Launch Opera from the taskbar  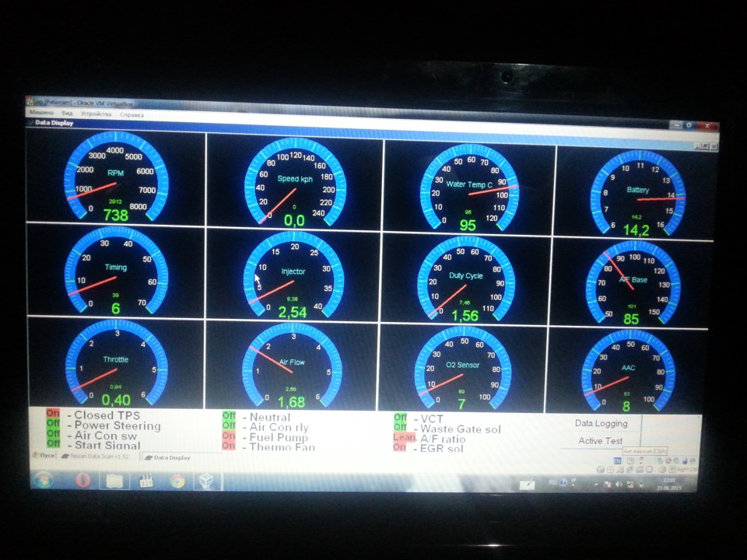(83, 480)
